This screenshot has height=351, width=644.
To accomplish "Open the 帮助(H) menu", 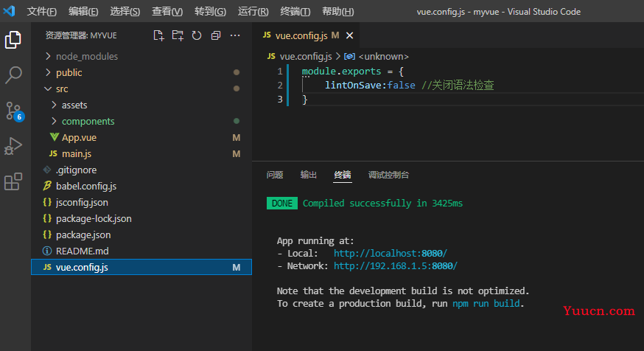I will 337,12.
